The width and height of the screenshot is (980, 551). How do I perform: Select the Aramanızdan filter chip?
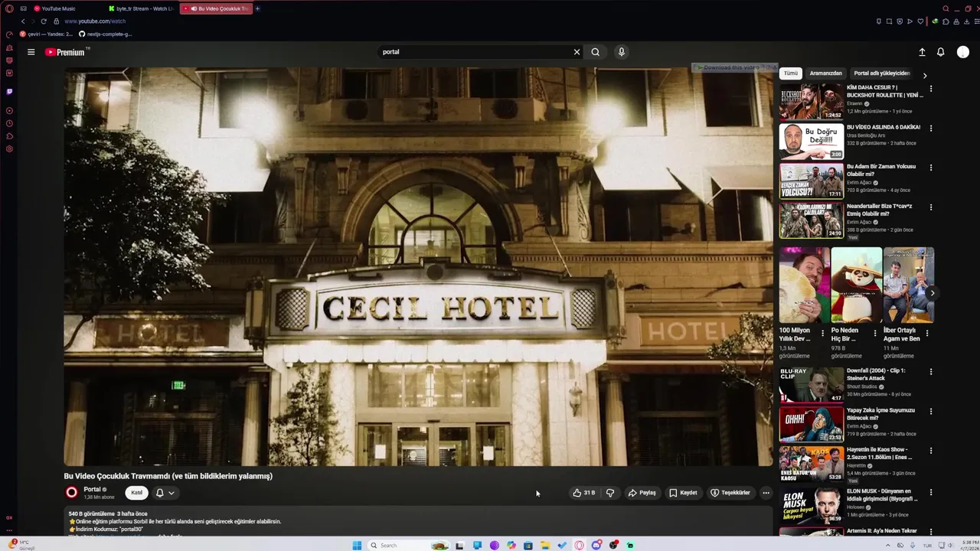pos(825,73)
